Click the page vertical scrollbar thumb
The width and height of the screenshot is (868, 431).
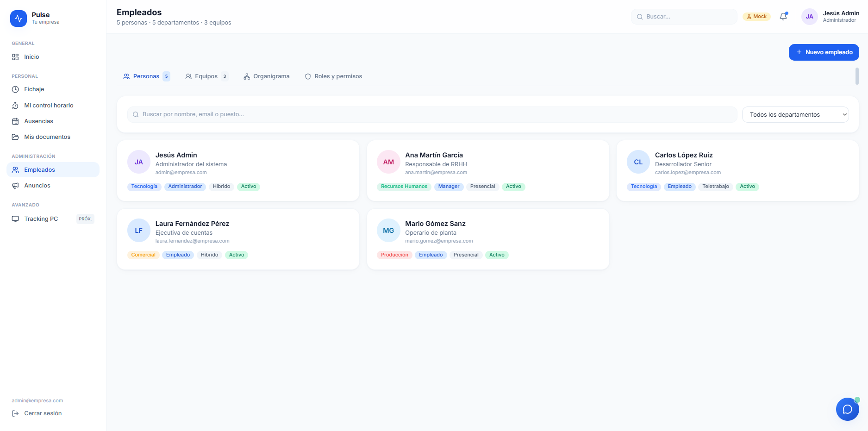[x=857, y=76]
